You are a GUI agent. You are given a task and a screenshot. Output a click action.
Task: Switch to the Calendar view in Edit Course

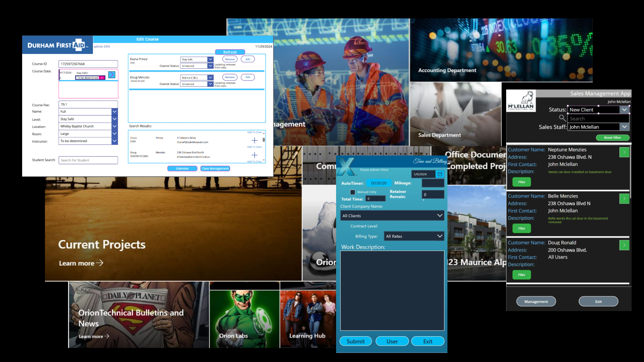pyautogui.click(x=182, y=168)
